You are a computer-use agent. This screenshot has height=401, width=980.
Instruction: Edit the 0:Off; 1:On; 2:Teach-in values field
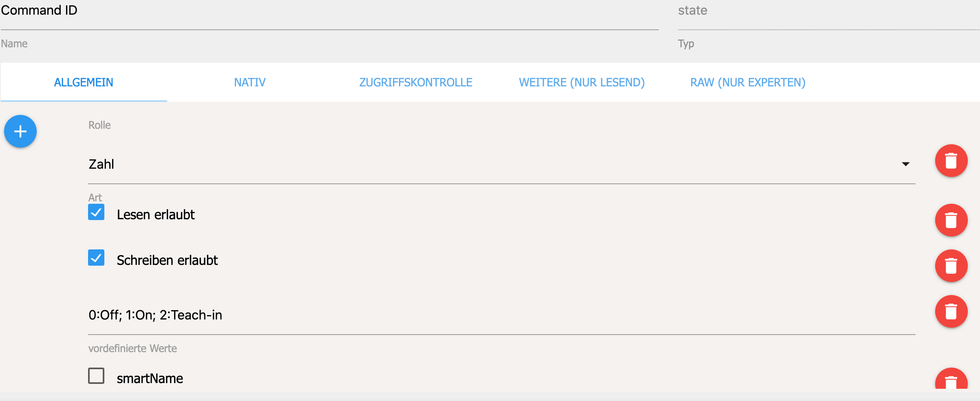pos(502,315)
